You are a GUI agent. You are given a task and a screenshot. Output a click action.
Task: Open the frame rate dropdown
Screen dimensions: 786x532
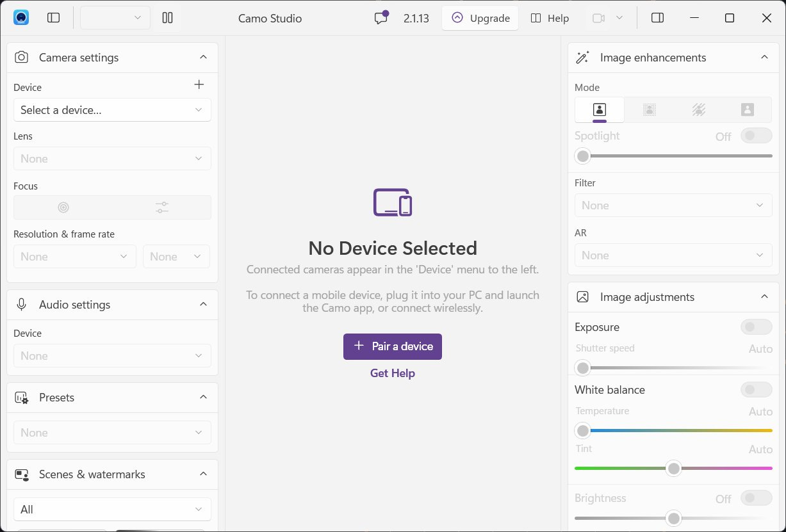coord(176,257)
